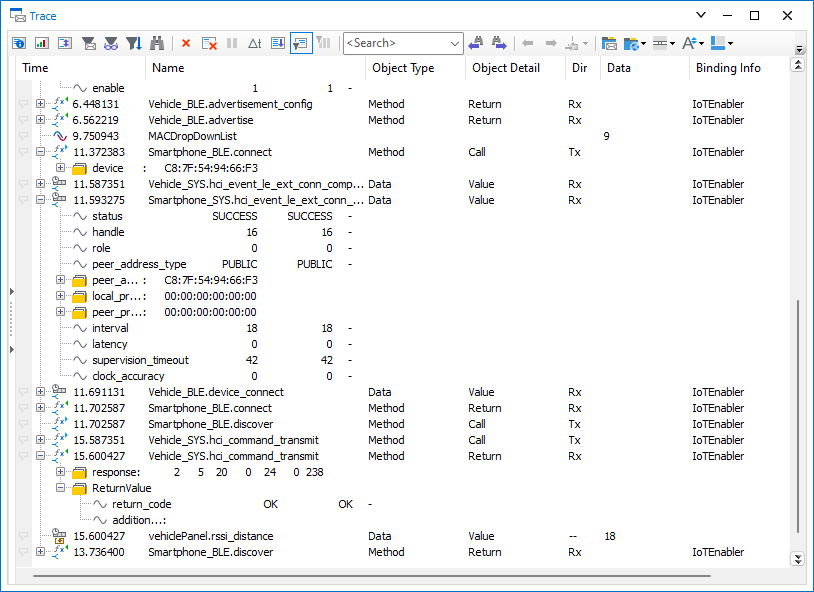Collapse the 11.593275 Smartphone_SYS row
The height and width of the screenshot is (592, 814).
pos(40,200)
